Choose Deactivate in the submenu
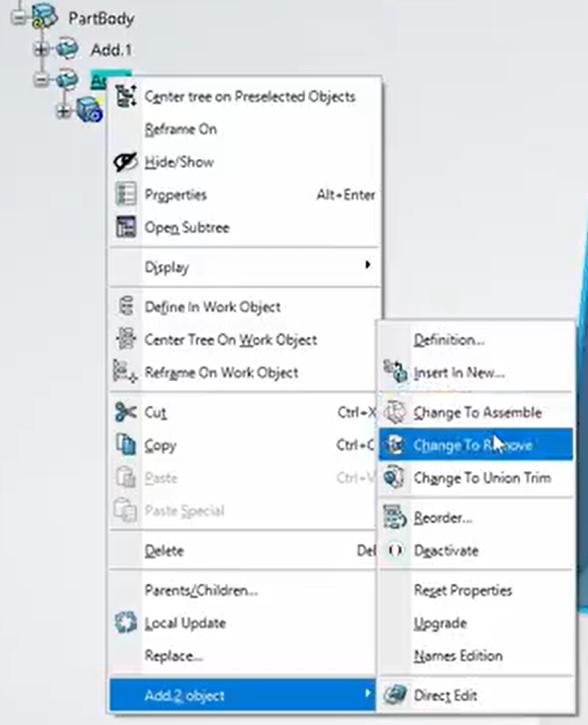This screenshot has height=725, width=588. (477, 550)
